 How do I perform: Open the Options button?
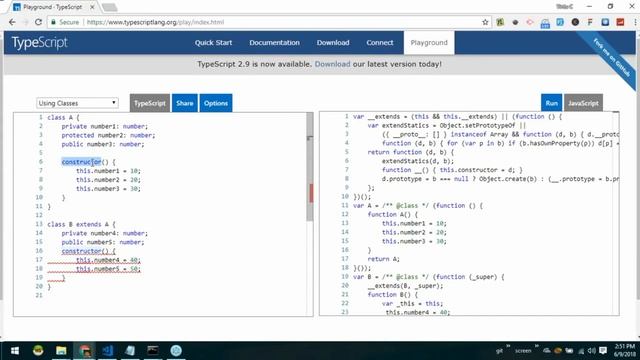(x=216, y=103)
